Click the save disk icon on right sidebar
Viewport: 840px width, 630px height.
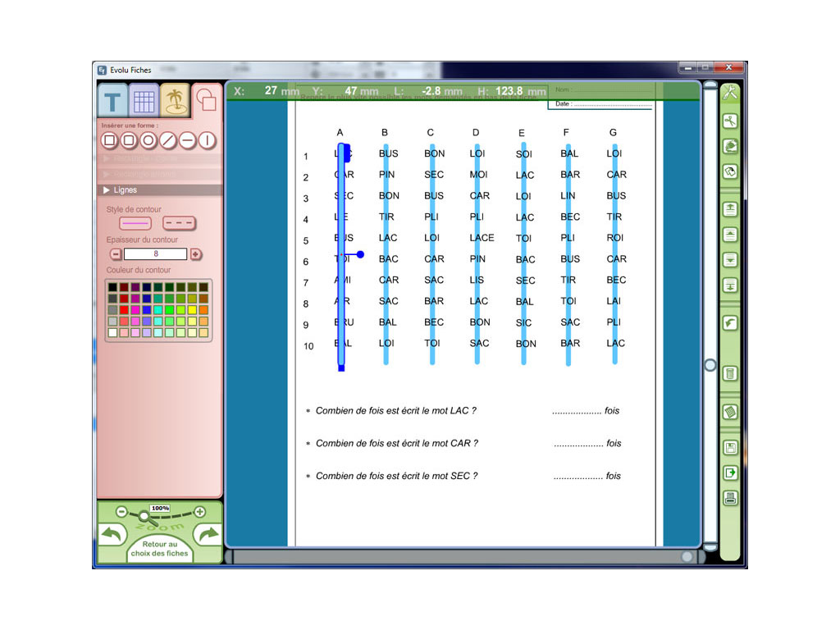tap(730, 449)
